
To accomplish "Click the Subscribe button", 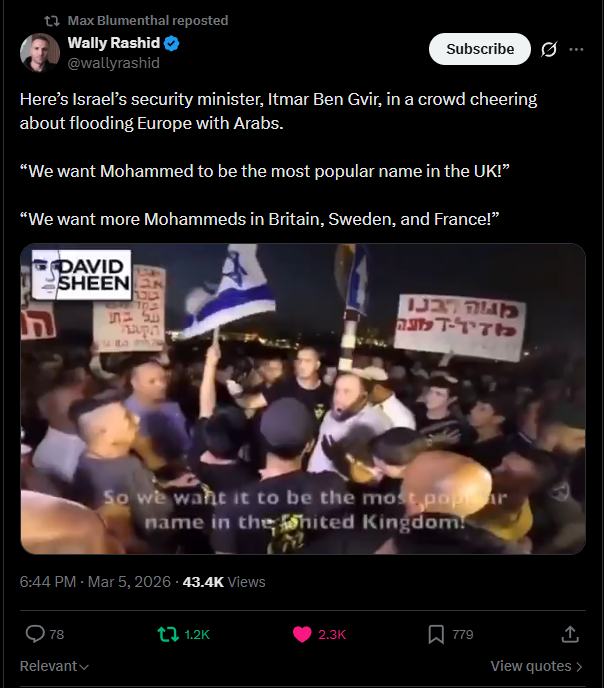I will (480, 49).
